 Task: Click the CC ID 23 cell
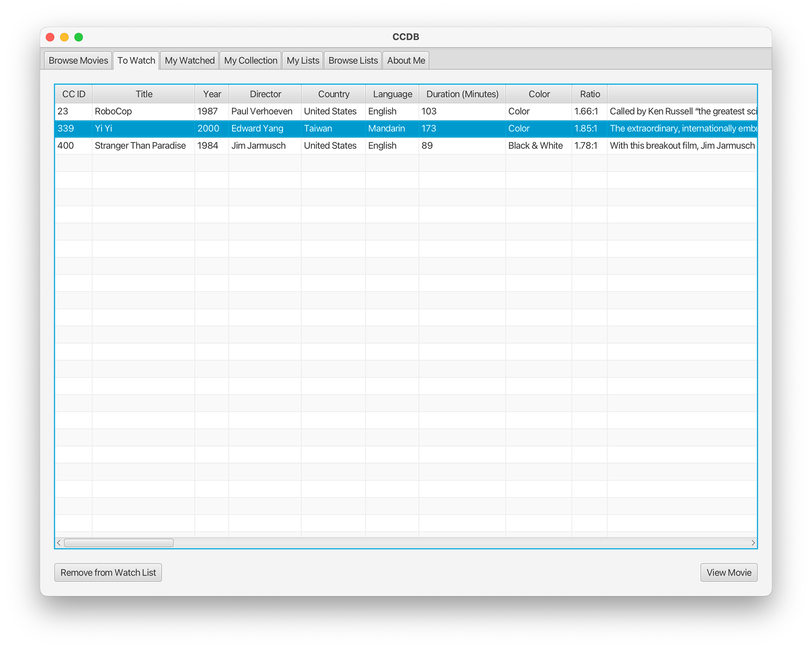(x=74, y=111)
